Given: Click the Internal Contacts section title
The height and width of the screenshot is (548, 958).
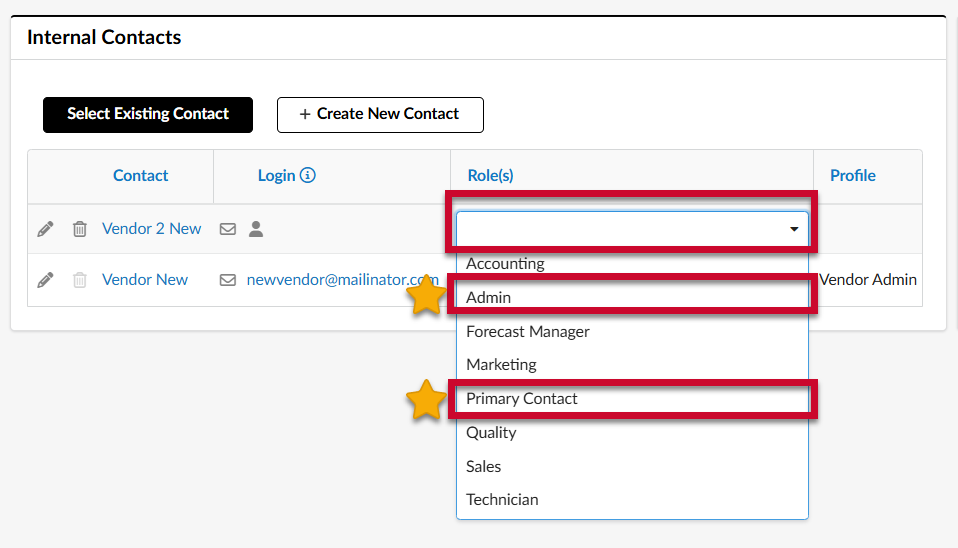Looking at the screenshot, I should pos(104,37).
